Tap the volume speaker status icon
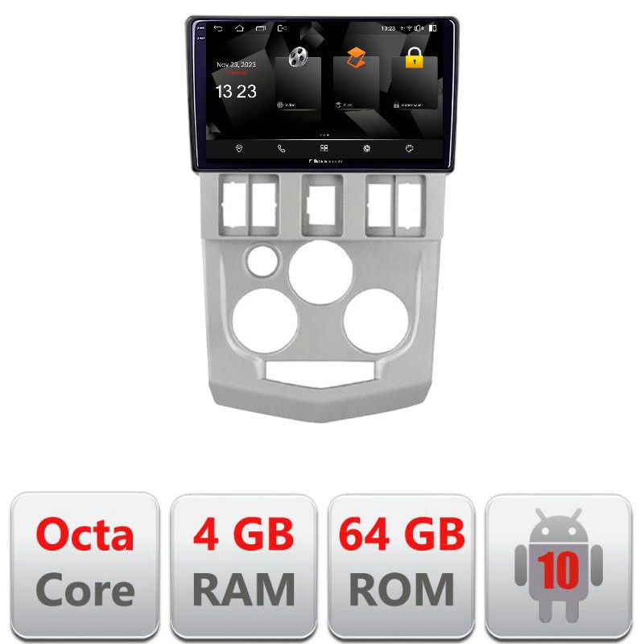This screenshot has height=644, width=644. (x=419, y=28)
